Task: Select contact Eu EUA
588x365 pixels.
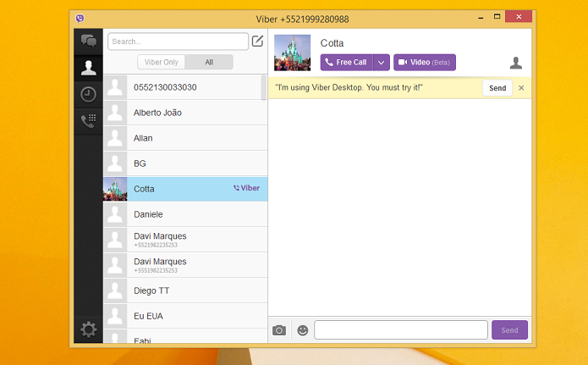Action: coord(185,316)
